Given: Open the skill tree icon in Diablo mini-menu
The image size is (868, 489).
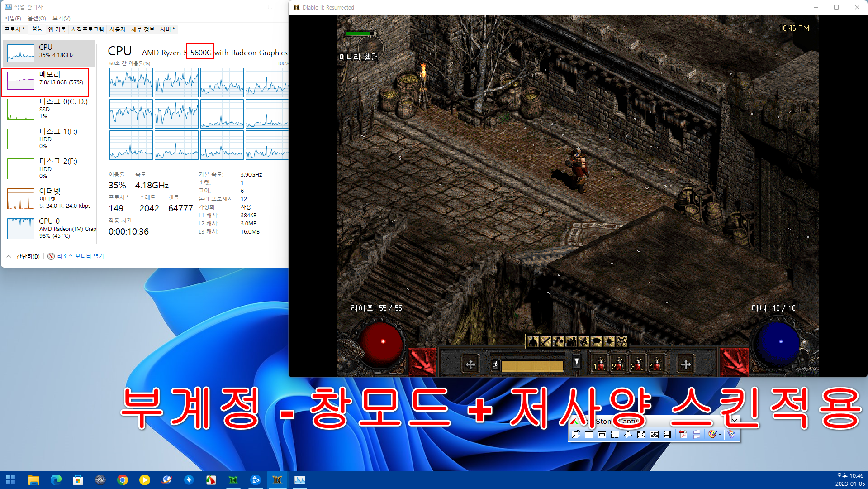Looking at the screenshot, I should [x=558, y=341].
